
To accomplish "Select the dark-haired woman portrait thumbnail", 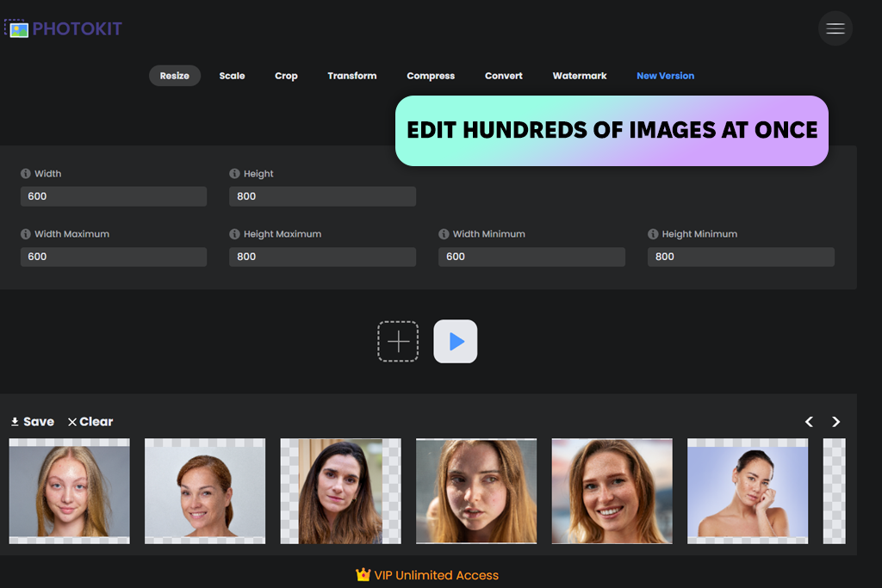I will click(341, 492).
